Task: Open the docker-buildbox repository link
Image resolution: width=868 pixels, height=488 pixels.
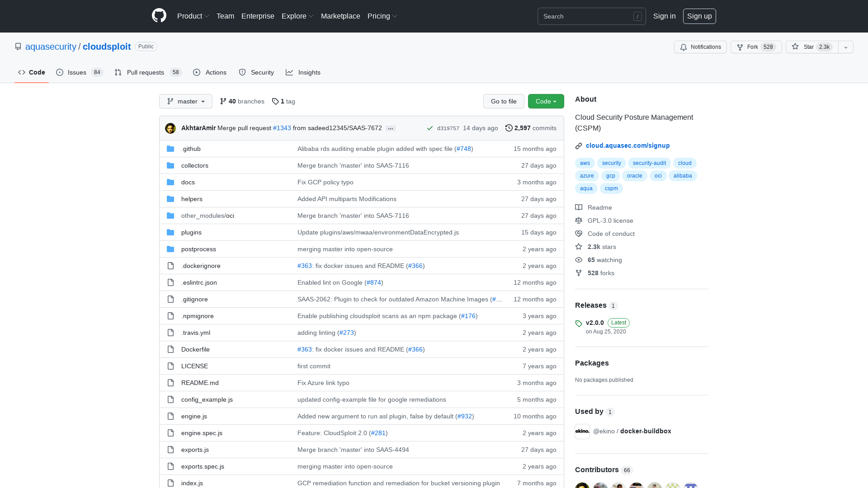Action: point(646,431)
